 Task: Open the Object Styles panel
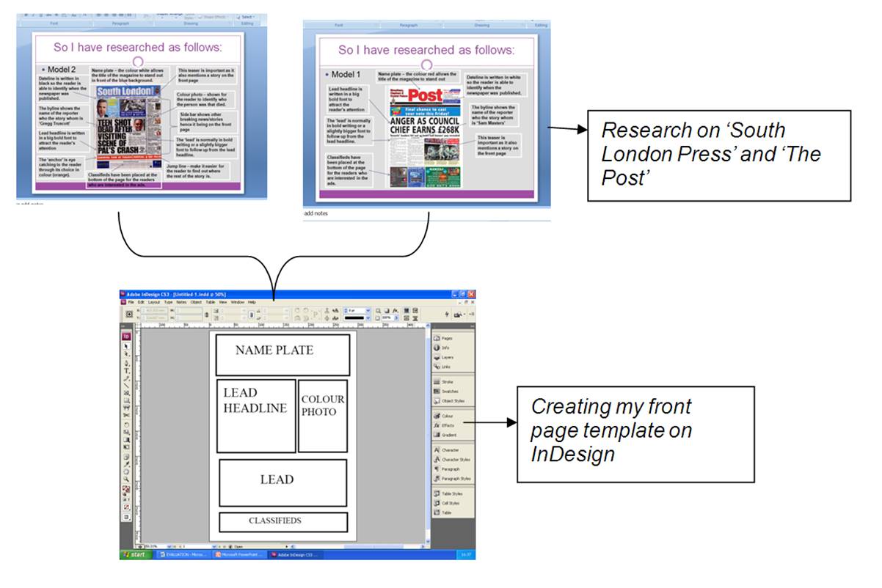[449, 400]
